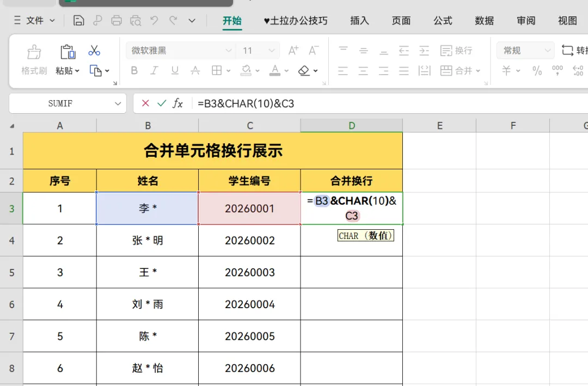Click the Decrease indent icon
The image size is (588, 386).
tap(404, 50)
